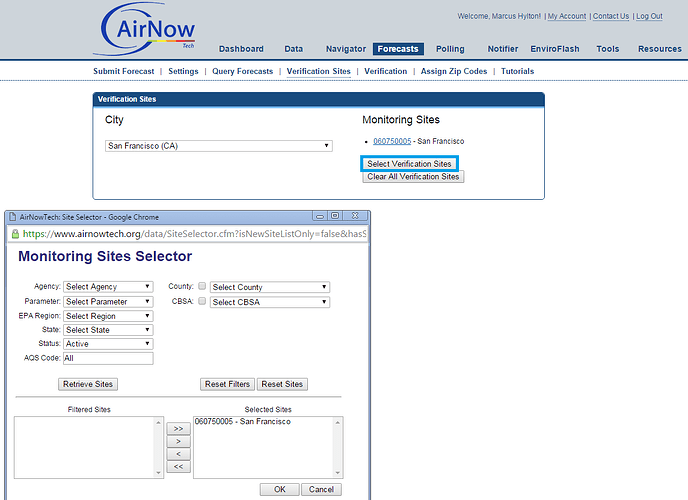Move one site right with > button

tap(179, 441)
